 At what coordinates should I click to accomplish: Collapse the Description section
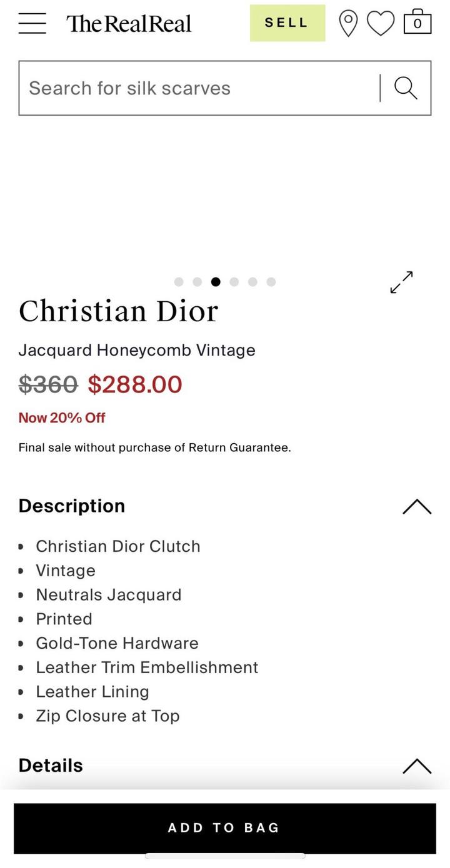tap(417, 506)
